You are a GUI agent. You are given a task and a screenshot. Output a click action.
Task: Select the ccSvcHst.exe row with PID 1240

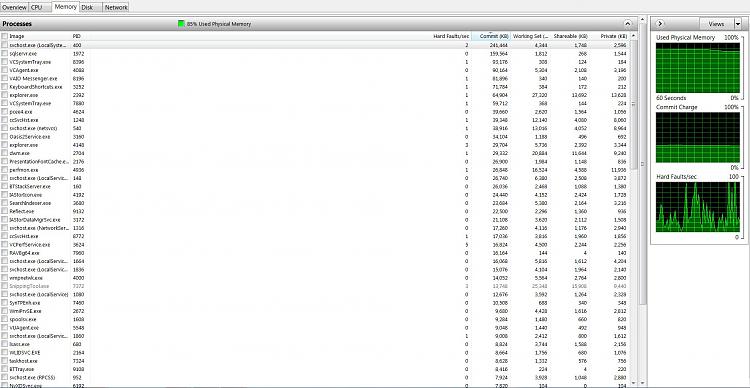coord(315,120)
